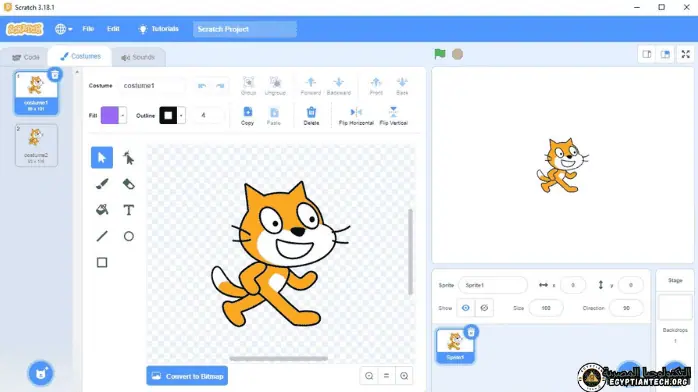Flip the costume horizontally
Screen dimensions: 698x392
coord(356,116)
